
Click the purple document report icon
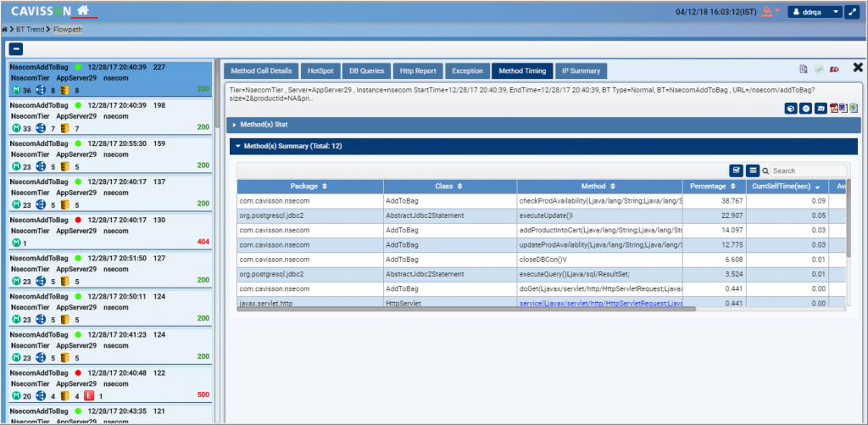pyautogui.click(x=803, y=70)
